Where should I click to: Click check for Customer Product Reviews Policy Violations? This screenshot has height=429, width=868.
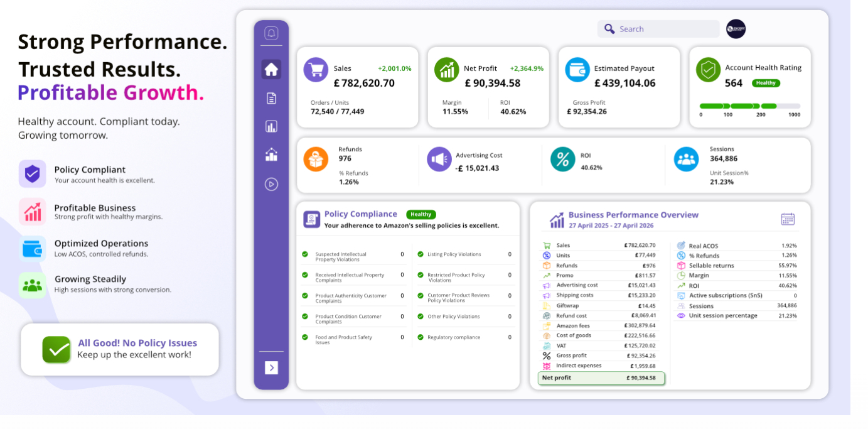[421, 296]
